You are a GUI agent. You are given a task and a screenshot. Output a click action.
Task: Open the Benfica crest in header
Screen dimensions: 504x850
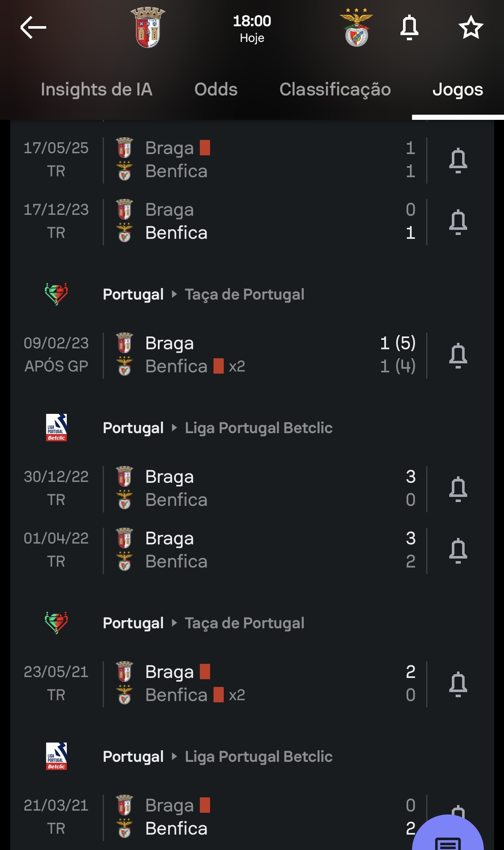tap(356, 27)
